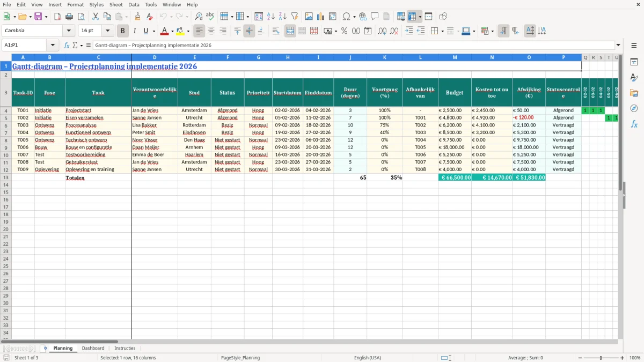Apply the yellow background color swatch
Viewport: 644px width, 362px height.
(180, 31)
